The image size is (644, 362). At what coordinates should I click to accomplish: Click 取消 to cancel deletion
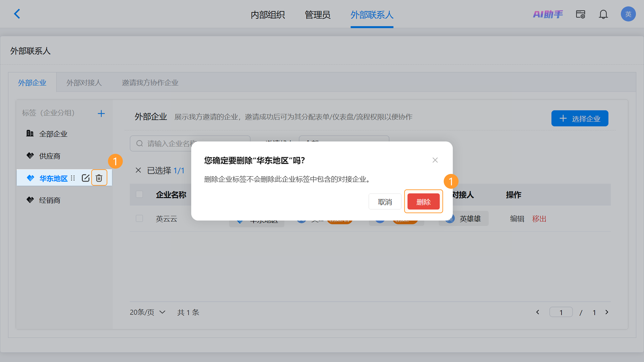point(385,202)
